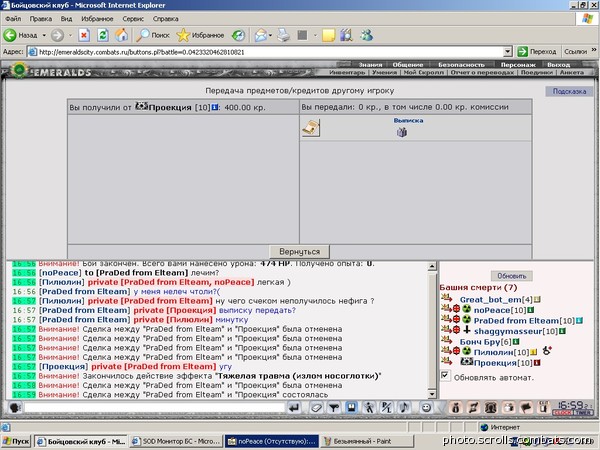Expand the address bar dropdown arrow
The width and height of the screenshot is (600, 450).
pos(507,52)
